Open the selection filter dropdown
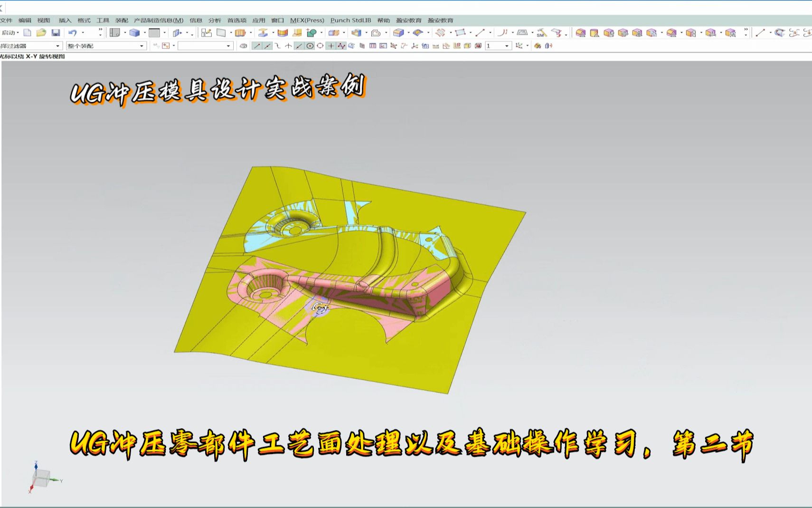The width and height of the screenshot is (812, 508). 58,46
